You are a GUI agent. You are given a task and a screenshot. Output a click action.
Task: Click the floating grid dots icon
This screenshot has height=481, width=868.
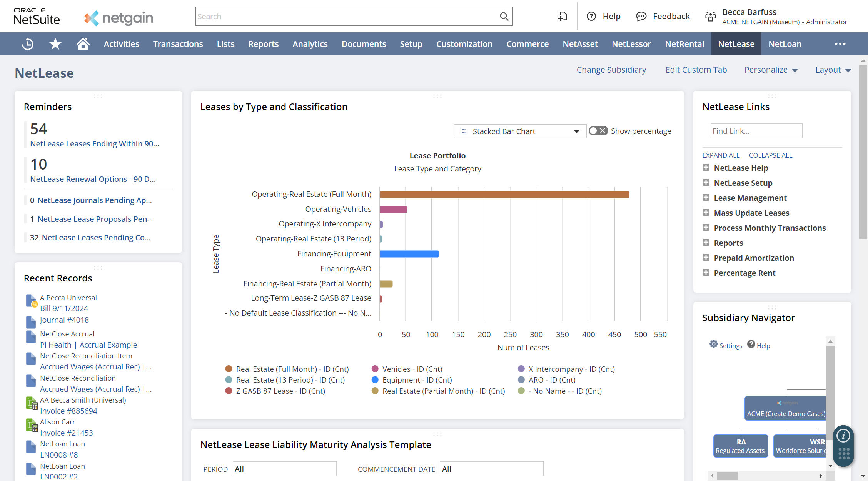click(x=844, y=454)
